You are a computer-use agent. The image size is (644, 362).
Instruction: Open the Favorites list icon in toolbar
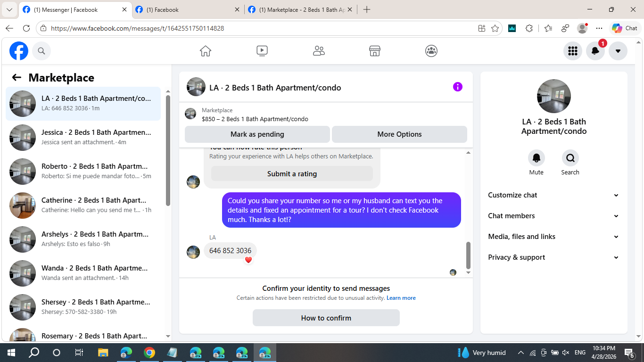coord(548,28)
